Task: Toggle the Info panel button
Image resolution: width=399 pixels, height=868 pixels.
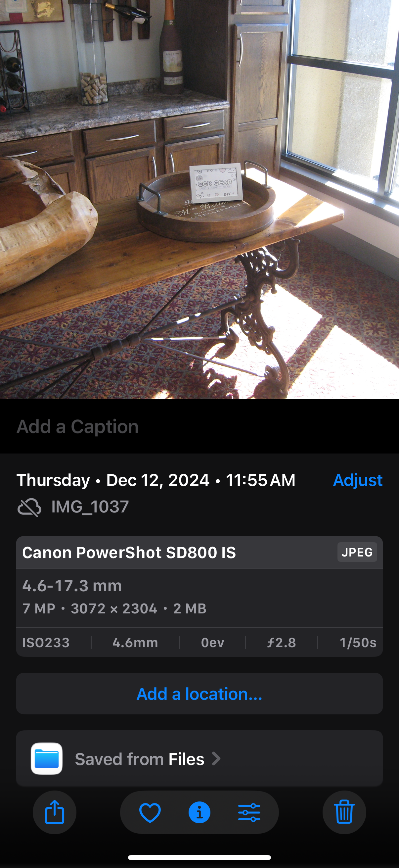Action: pos(199,812)
